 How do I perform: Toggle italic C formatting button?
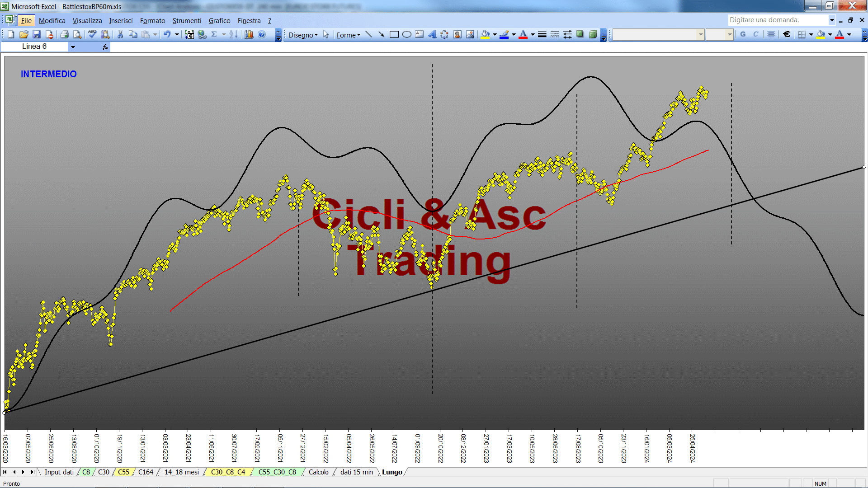pos(755,34)
